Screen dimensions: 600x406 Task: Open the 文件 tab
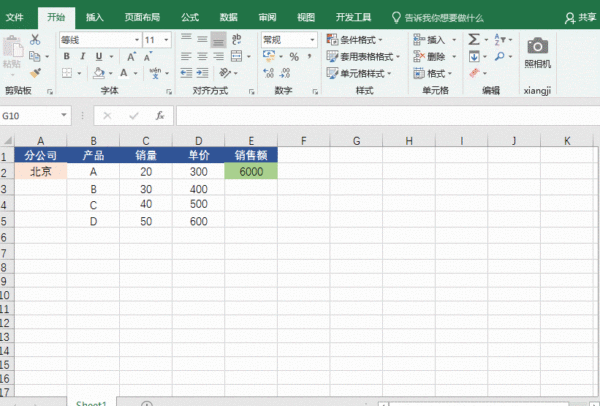click(x=15, y=17)
